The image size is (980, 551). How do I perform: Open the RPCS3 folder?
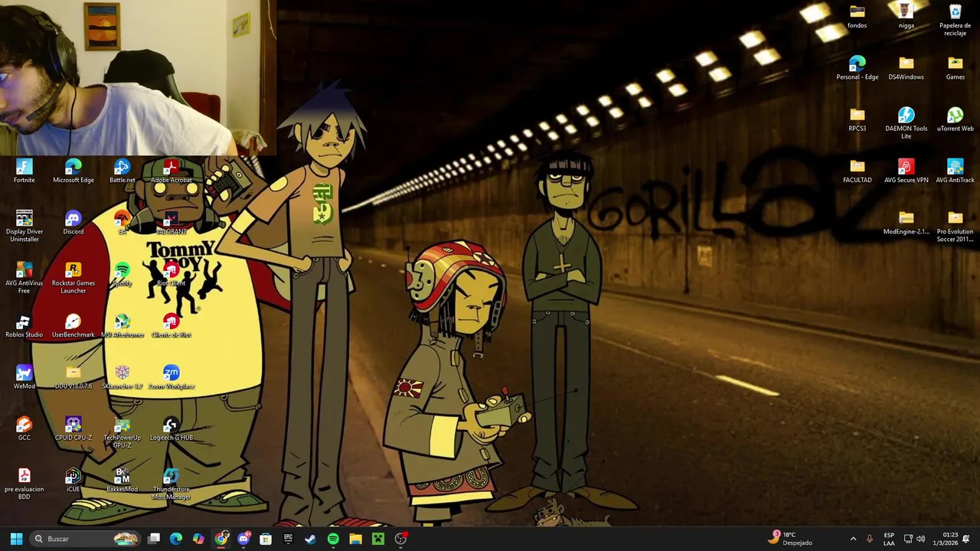(x=857, y=119)
